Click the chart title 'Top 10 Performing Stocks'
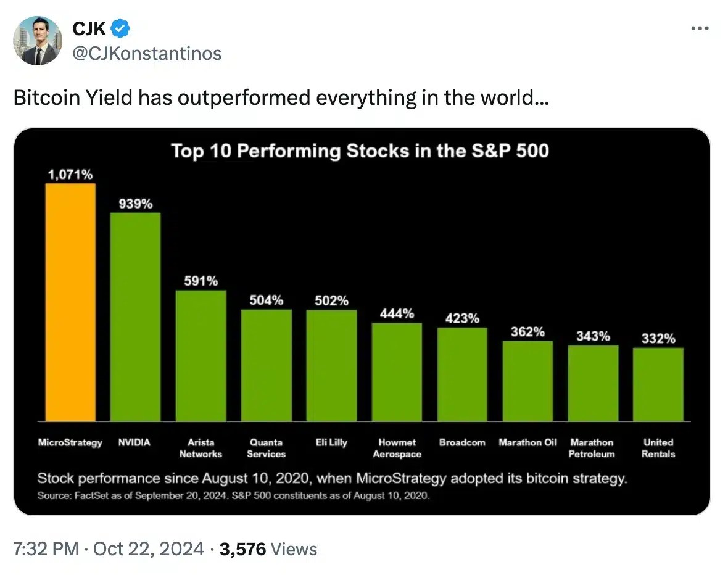 pyautogui.click(x=360, y=151)
